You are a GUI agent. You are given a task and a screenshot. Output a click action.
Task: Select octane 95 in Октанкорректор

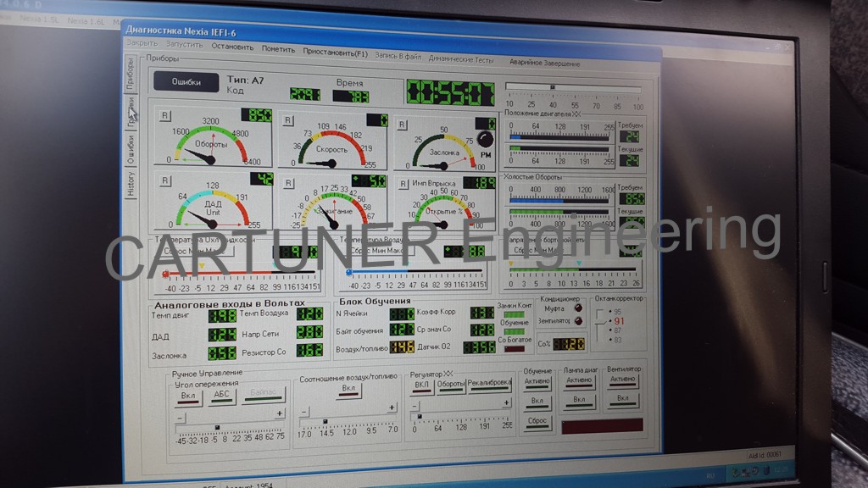pyautogui.click(x=615, y=312)
